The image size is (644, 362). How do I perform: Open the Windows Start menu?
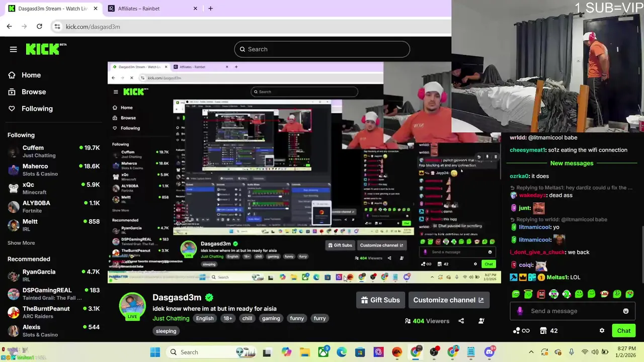(155, 352)
